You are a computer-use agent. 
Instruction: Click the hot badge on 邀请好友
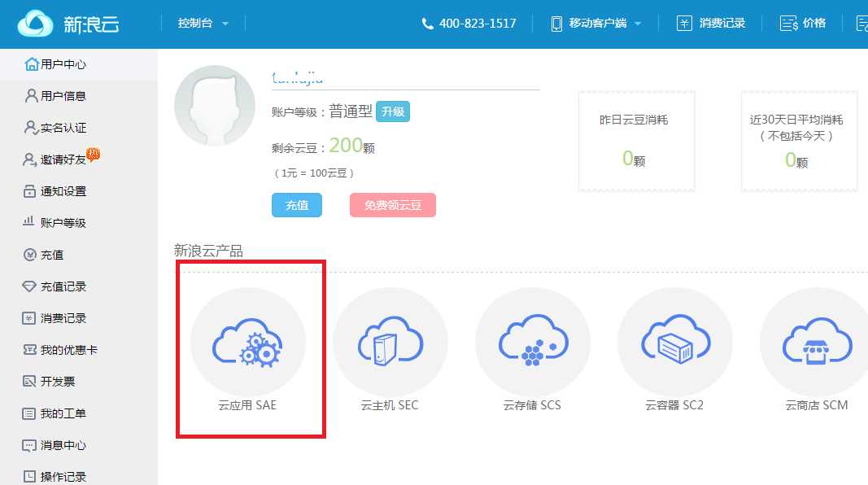pyautogui.click(x=93, y=154)
